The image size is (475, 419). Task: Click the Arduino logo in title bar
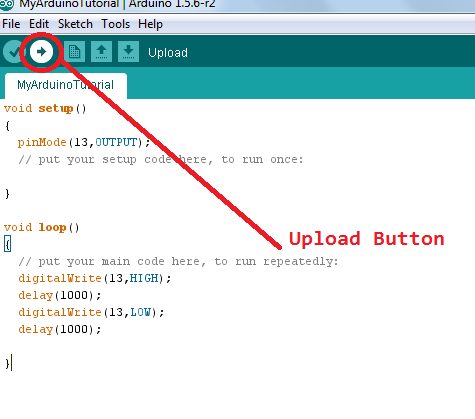click(x=7, y=4)
